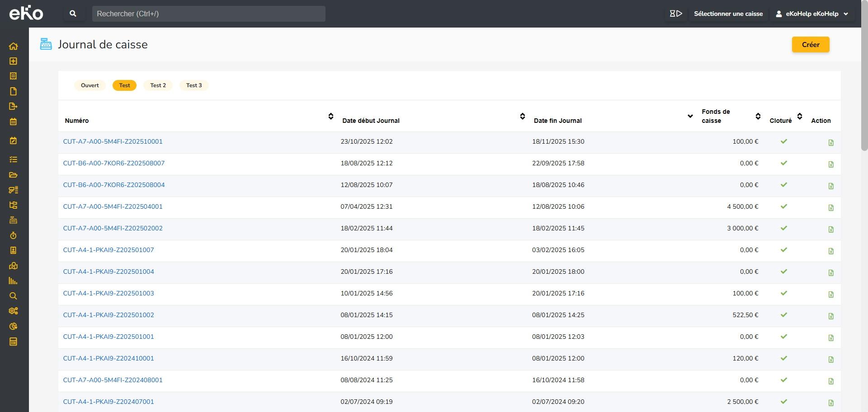Screen dimensions: 868x412
Task: Toggle the Test 2 filter chip
Action: 158,85
